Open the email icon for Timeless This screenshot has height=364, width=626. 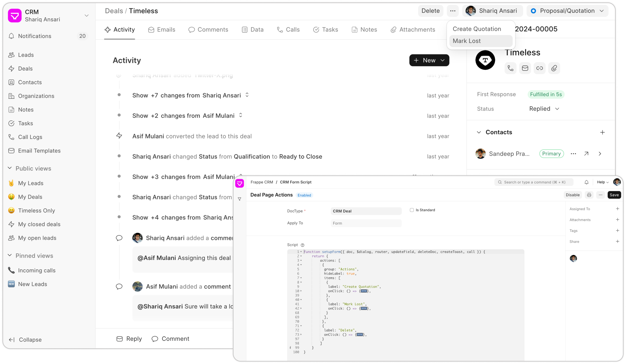[525, 68]
